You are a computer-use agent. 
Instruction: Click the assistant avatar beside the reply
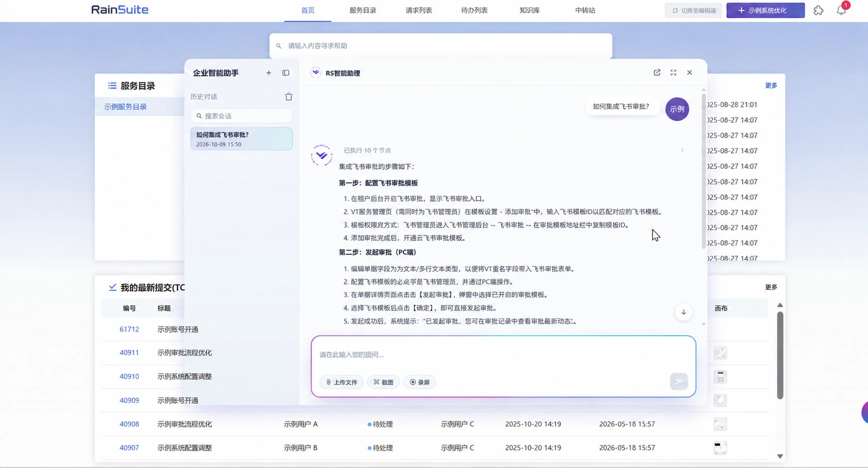point(322,156)
